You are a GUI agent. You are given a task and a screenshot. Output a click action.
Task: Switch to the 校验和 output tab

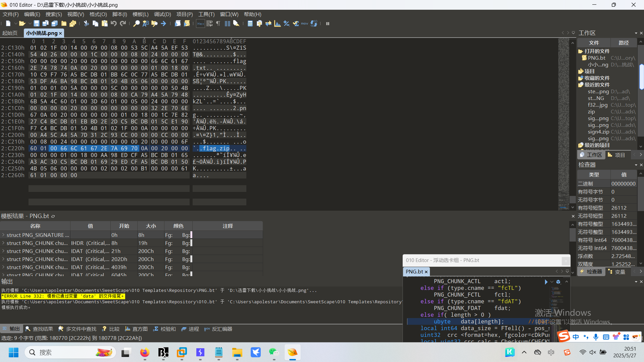pyautogui.click(x=164, y=329)
